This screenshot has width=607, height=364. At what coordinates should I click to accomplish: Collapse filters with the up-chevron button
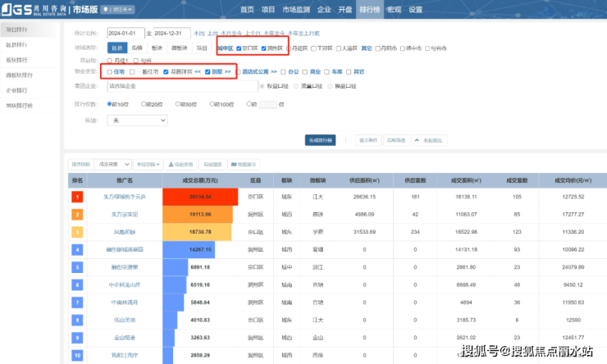click(429, 140)
